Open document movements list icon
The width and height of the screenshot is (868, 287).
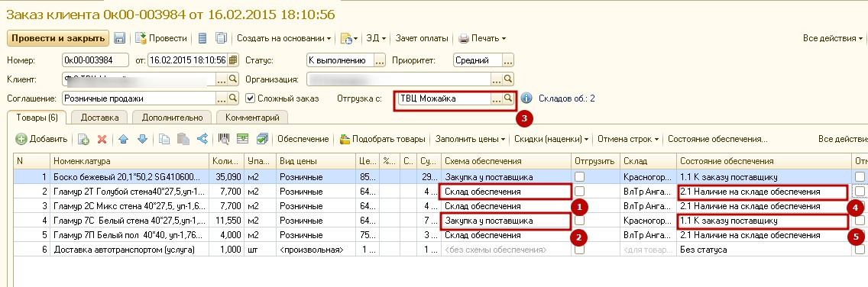pos(202,38)
